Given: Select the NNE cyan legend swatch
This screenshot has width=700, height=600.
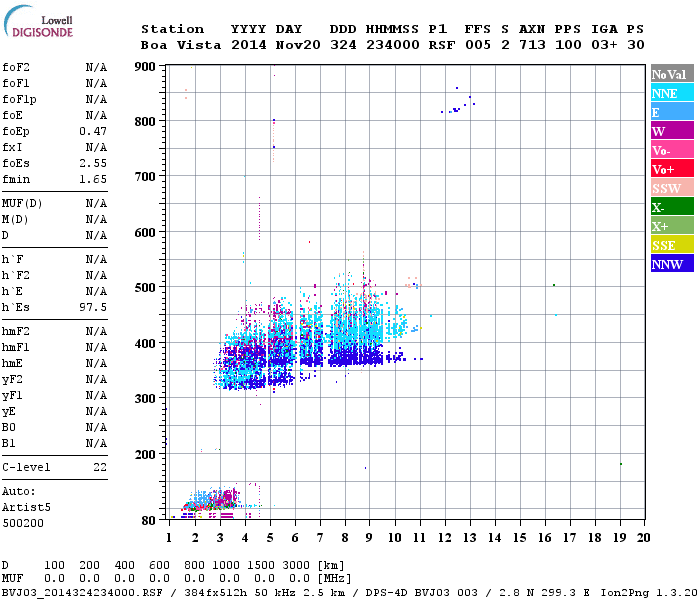Looking at the screenshot, I should (x=672, y=93).
